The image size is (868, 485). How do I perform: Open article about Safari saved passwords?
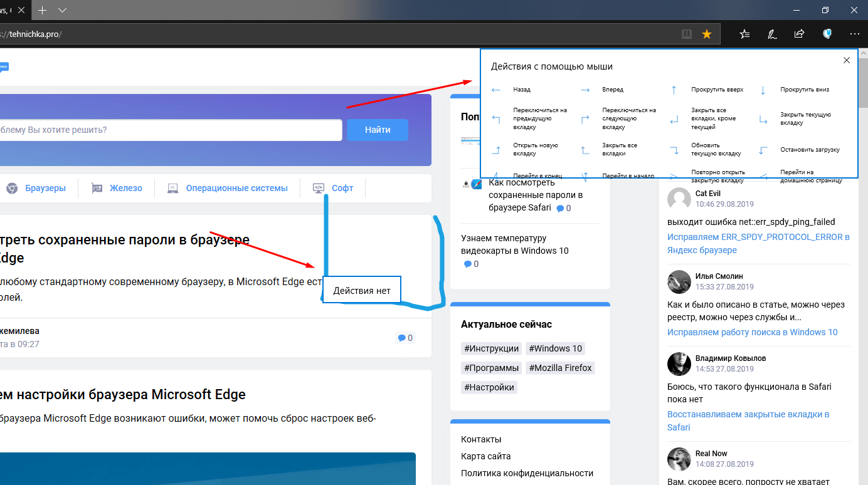coord(536,195)
